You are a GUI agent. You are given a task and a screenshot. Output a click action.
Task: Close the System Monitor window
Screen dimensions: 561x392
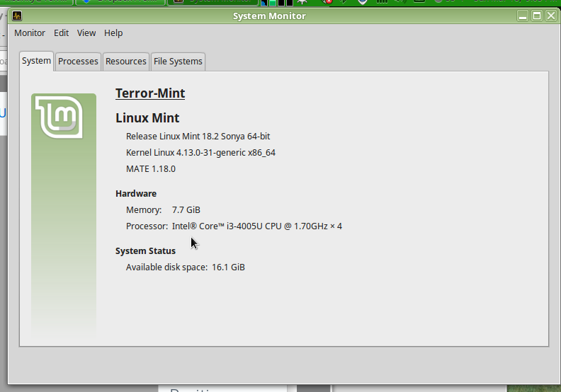point(550,16)
